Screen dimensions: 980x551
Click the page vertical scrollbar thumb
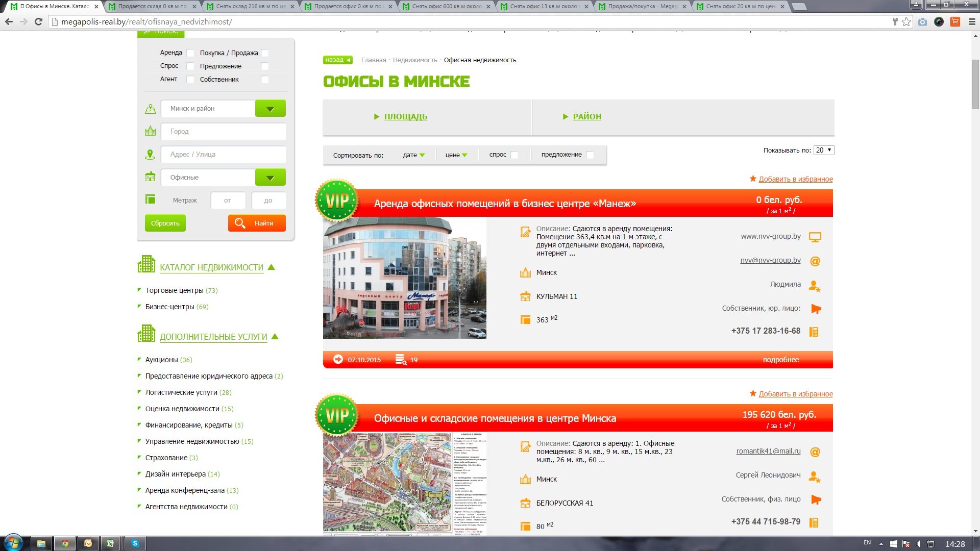pos(975,84)
